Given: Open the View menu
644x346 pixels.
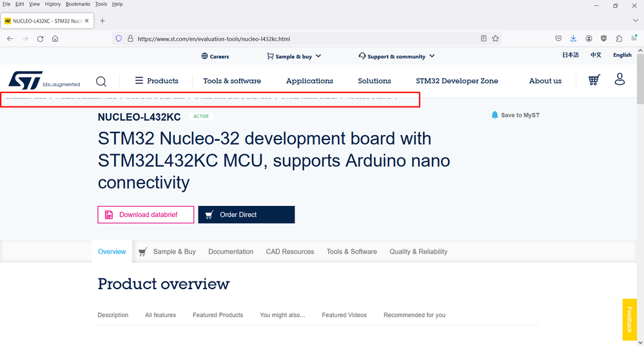Looking at the screenshot, I should (35, 4).
